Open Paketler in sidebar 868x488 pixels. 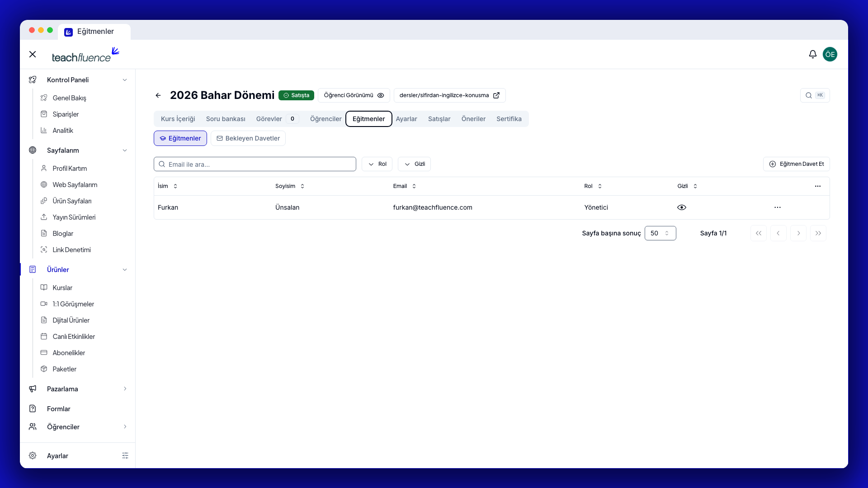pyautogui.click(x=64, y=369)
